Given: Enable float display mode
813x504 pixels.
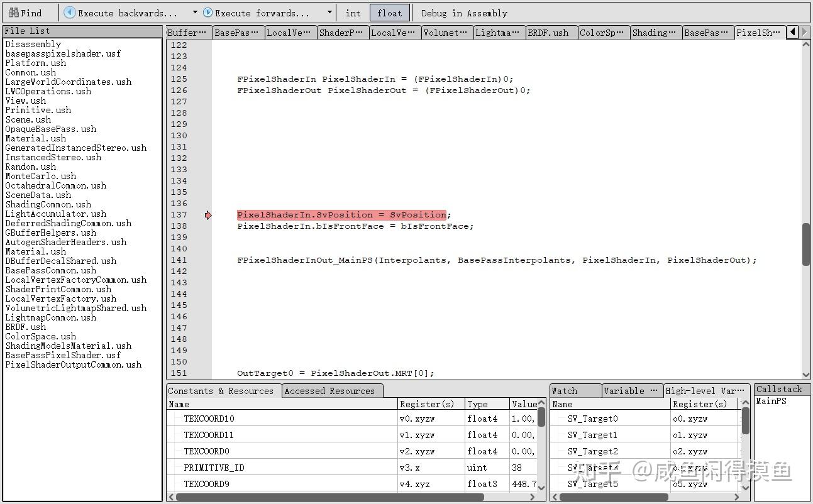Looking at the screenshot, I should coord(389,13).
